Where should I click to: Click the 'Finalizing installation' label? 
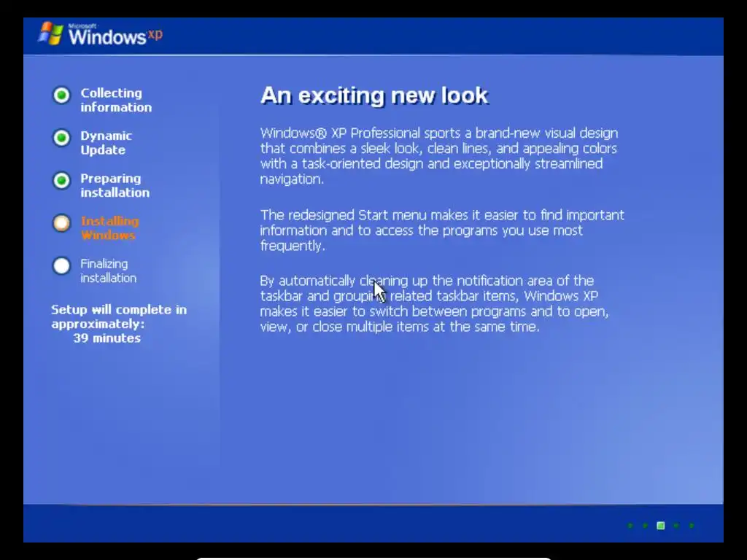tap(108, 271)
